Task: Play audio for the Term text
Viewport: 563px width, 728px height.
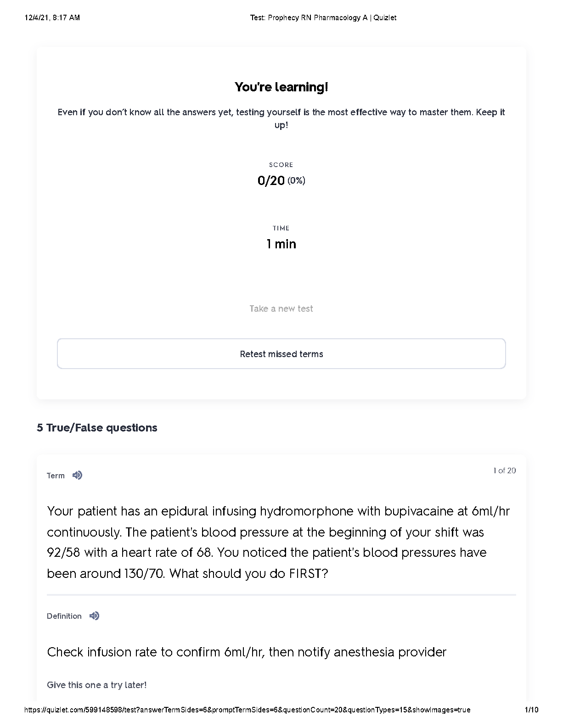Action: click(78, 475)
